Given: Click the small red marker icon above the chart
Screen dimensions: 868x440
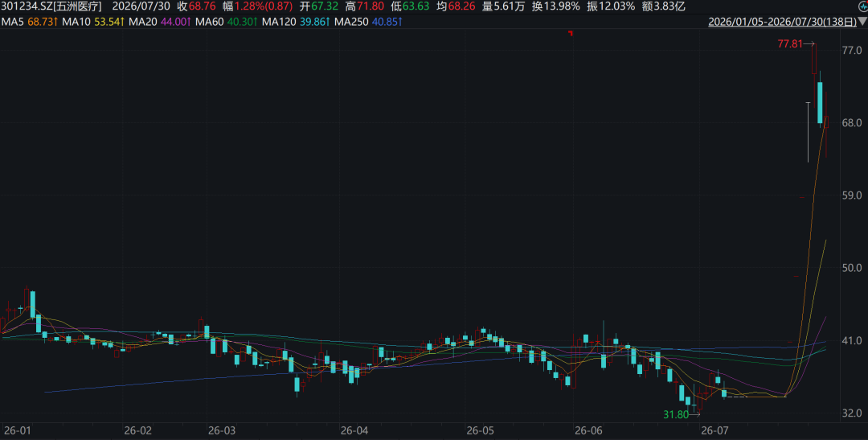Looking at the screenshot, I should [570, 33].
